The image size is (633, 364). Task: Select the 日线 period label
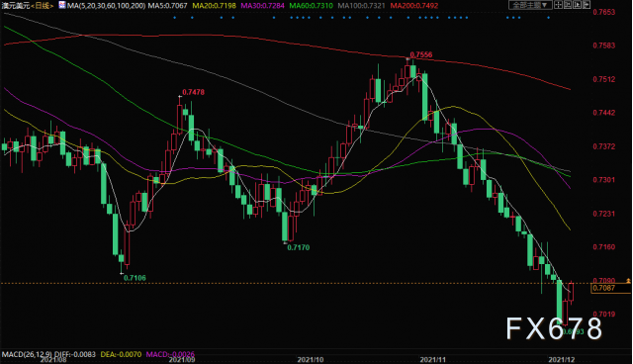[x=43, y=6]
